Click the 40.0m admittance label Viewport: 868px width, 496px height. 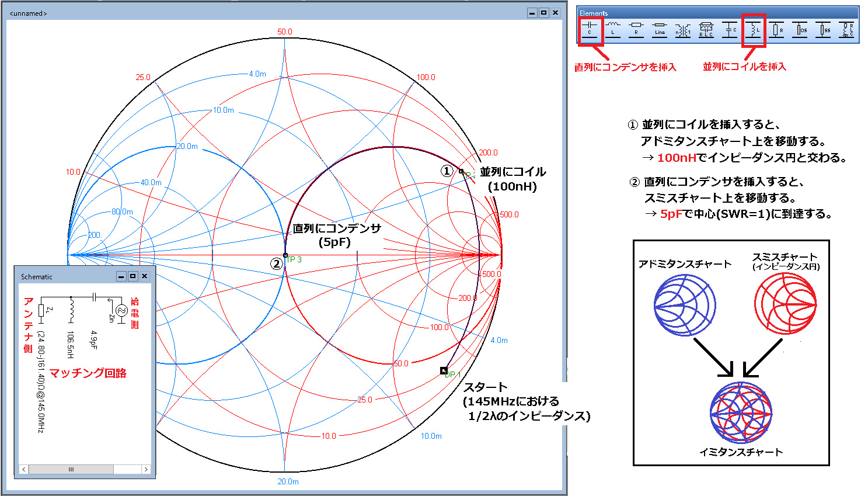(151, 182)
